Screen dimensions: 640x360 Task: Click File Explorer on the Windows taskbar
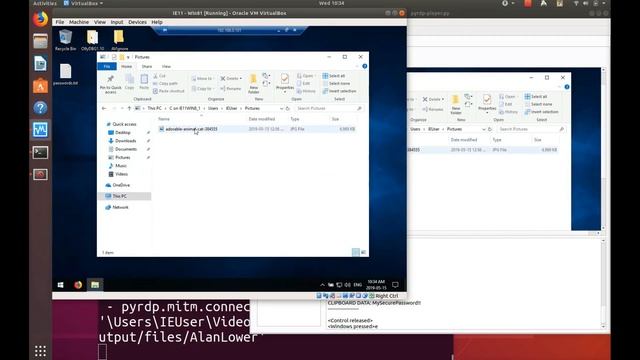point(95,285)
